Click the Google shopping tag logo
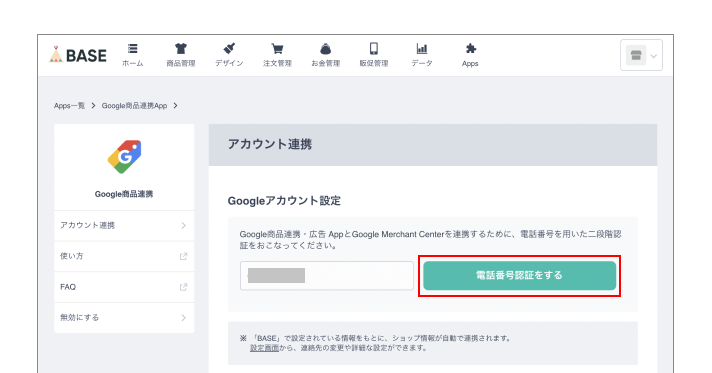 point(124,156)
